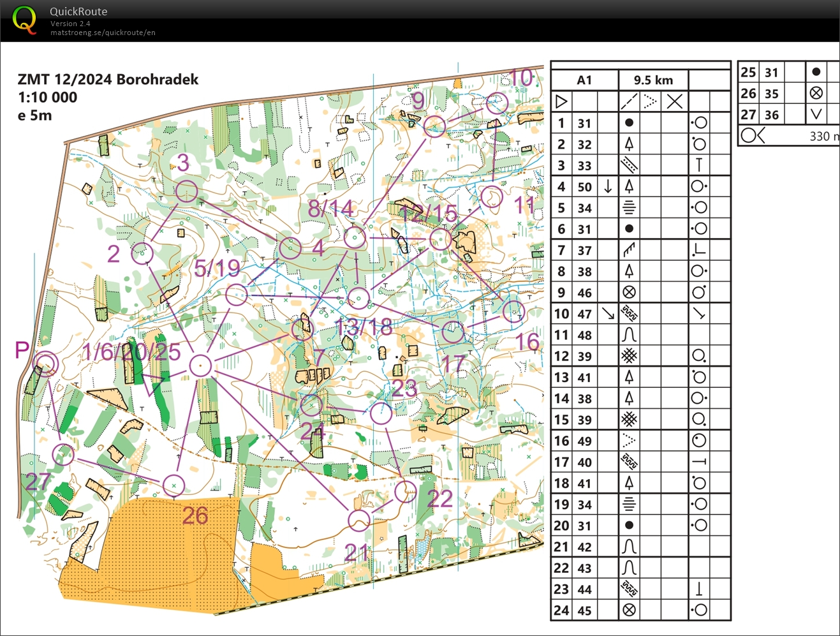Click control circle 9 on the map
Viewport: 840px width, 636px height.
tap(435, 126)
